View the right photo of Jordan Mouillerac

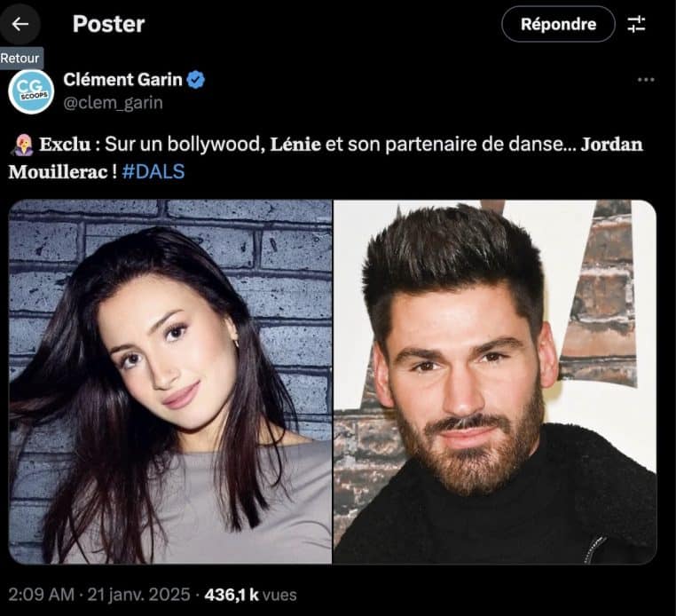pos(495,382)
